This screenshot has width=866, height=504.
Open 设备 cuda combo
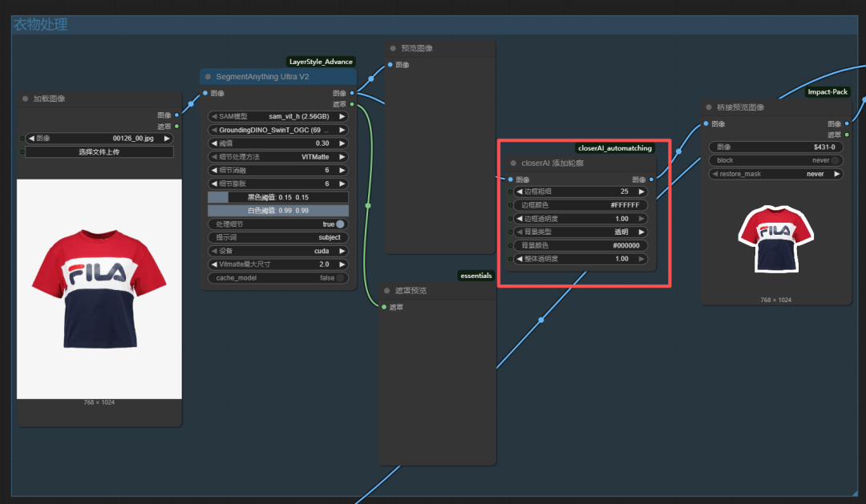[277, 251]
